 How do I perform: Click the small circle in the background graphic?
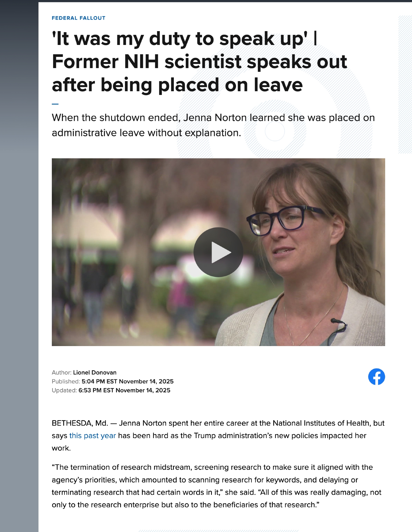point(275,131)
